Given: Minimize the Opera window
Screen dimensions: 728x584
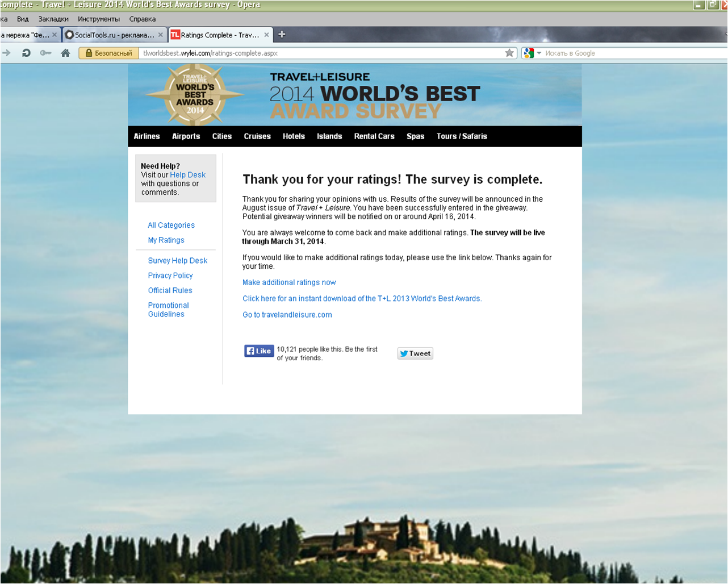Looking at the screenshot, I should (699, 5).
